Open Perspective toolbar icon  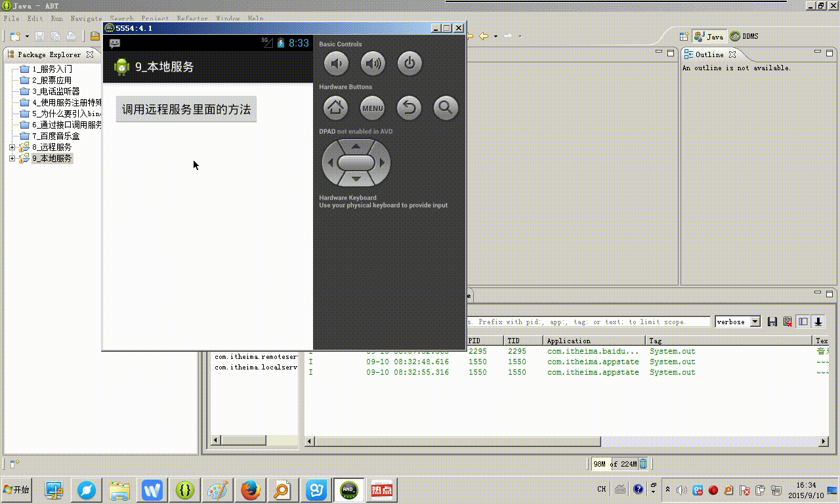[683, 37]
